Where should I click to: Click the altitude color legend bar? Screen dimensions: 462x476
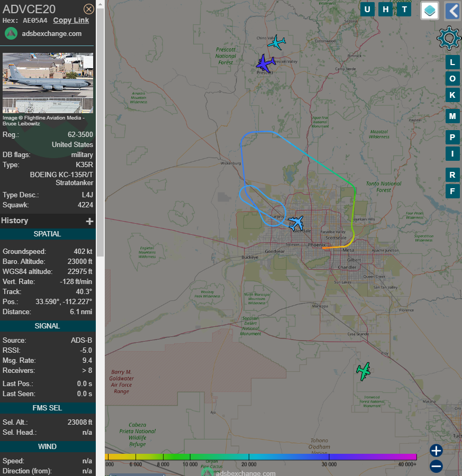coord(261,457)
